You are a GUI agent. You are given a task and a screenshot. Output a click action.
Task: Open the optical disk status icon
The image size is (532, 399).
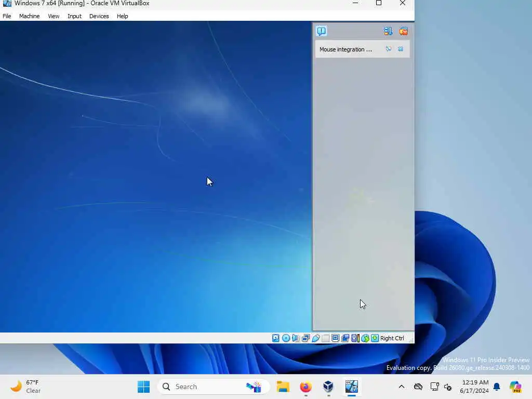pos(286,338)
